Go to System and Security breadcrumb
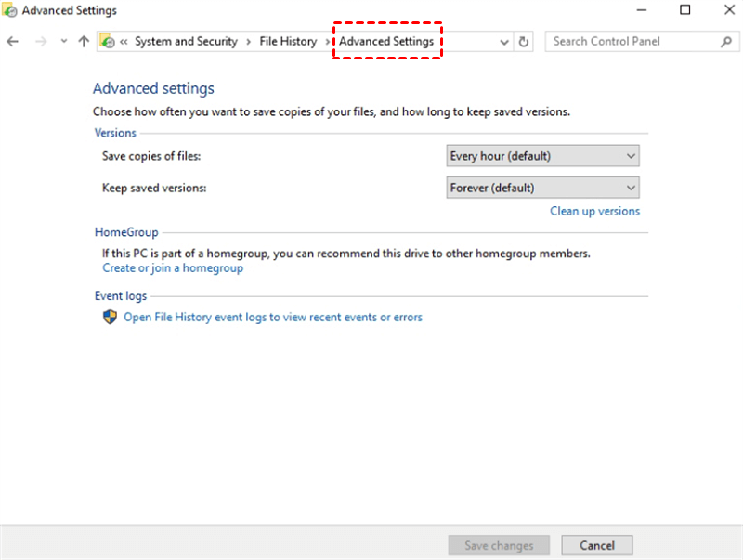Screen dimensions: 743x560 pos(186,42)
